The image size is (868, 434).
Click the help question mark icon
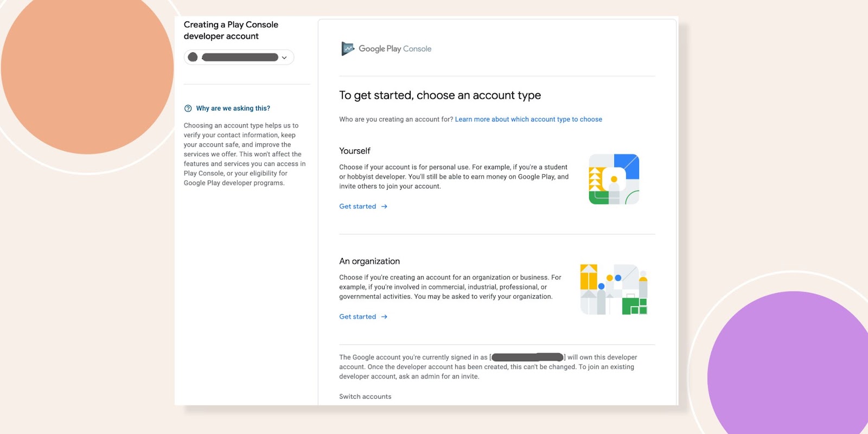coord(188,108)
